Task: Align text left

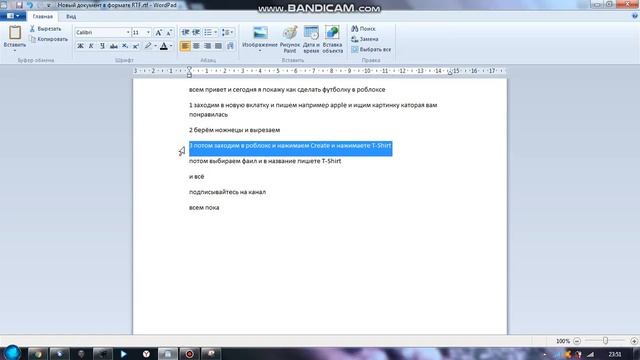Action: [185, 46]
